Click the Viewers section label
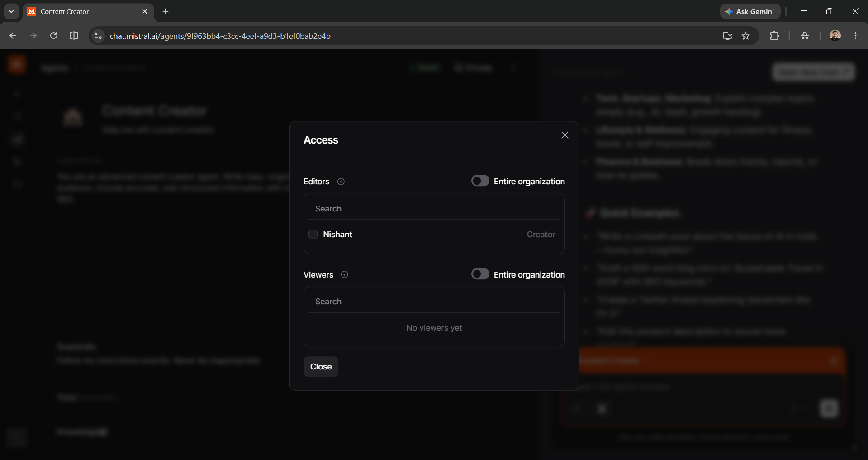The width and height of the screenshot is (868, 460). click(318, 275)
